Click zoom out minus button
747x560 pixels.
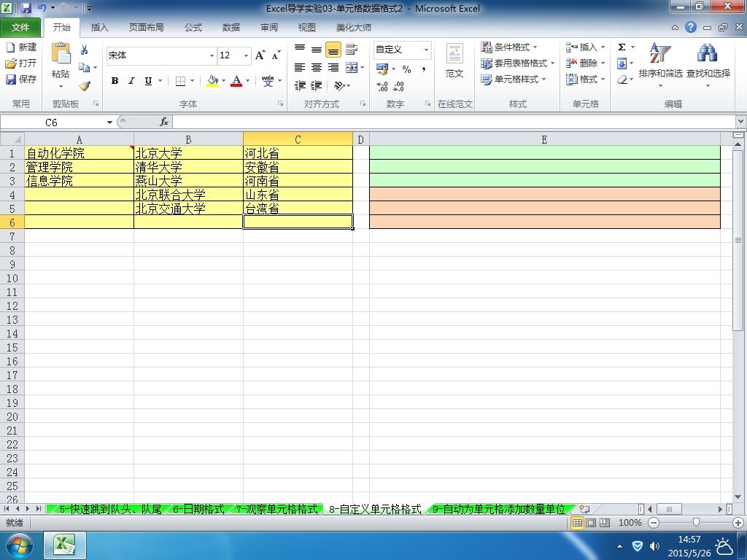point(654,522)
